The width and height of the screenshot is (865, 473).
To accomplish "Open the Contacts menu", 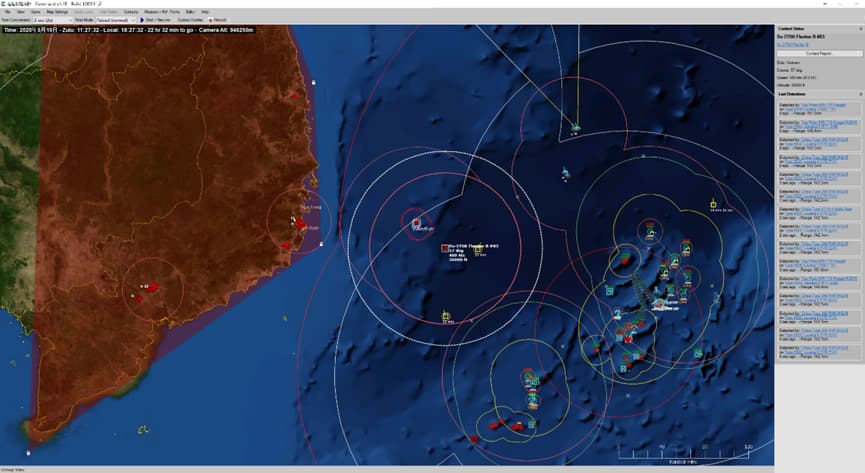I will [131, 12].
